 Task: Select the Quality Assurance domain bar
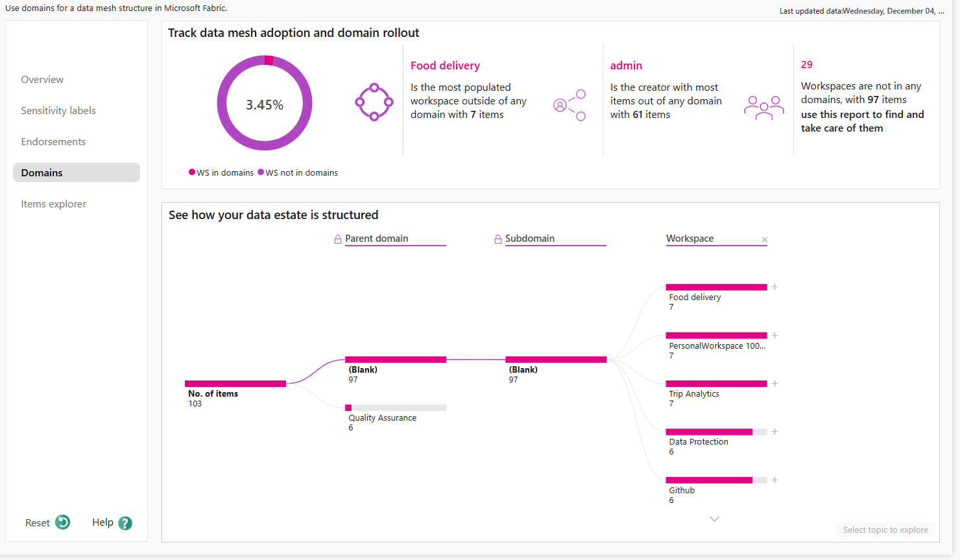click(396, 408)
